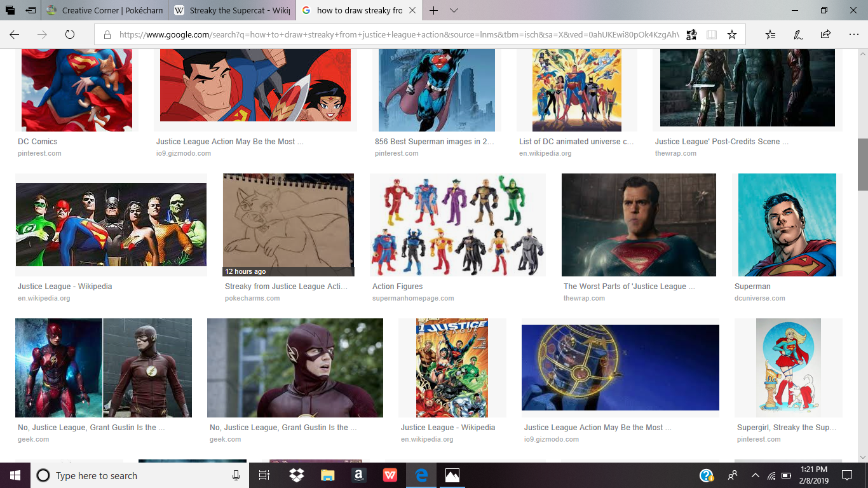Open Edge Settings and more menu
Image resolution: width=868 pixels, height=488 pixels.
point(853,35)
